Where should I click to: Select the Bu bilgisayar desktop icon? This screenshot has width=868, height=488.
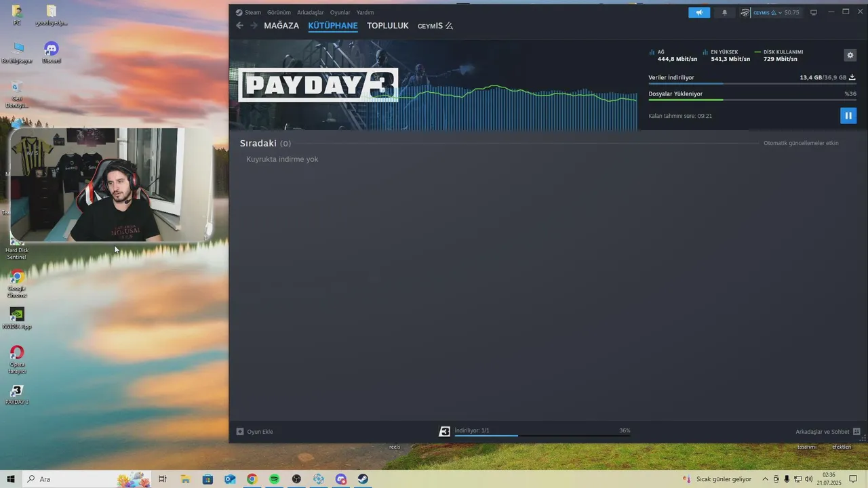[17, 53]
